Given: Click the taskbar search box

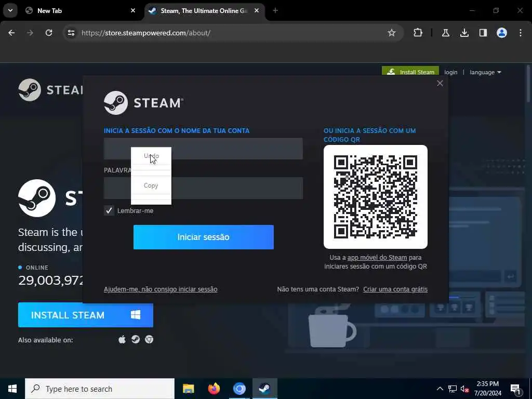Looking at the screenshot, I should point(100,389).
